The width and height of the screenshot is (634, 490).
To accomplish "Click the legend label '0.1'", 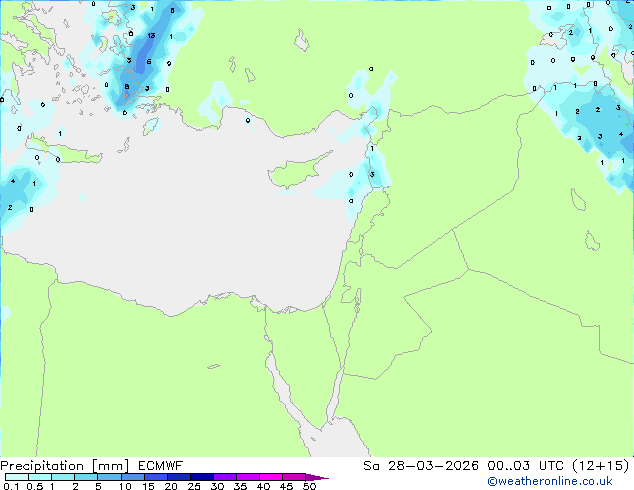I will tap(11, 486).
